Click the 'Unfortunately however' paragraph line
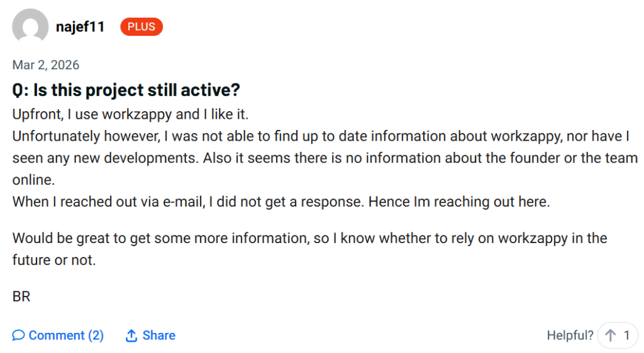The width and height of the screenshot is (644, 353). pos(321,136)
